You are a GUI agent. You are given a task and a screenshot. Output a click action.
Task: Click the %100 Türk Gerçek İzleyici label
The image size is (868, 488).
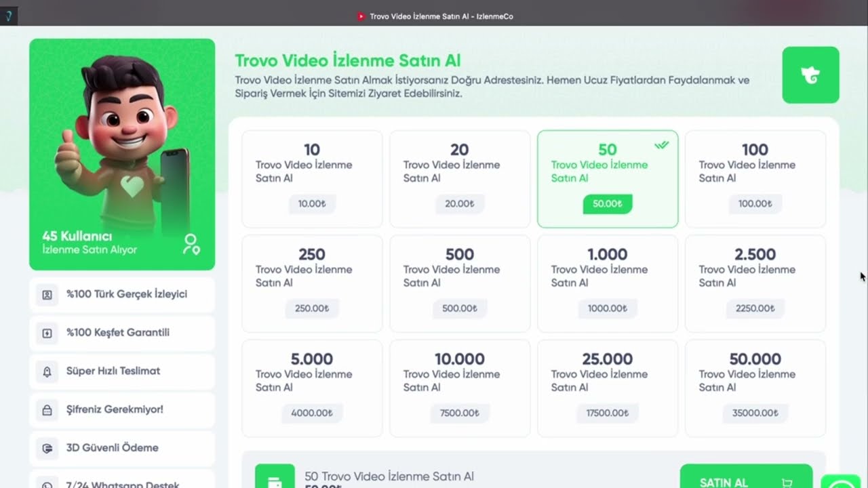click(127, 294)
